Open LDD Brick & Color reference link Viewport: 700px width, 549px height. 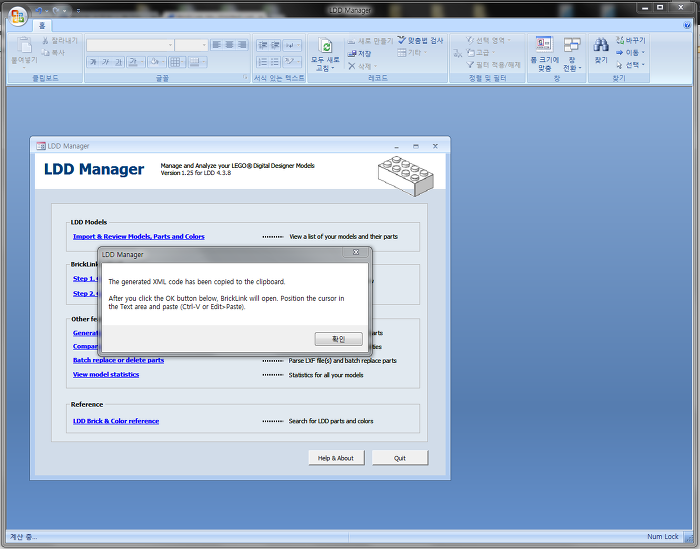[116, 421]
